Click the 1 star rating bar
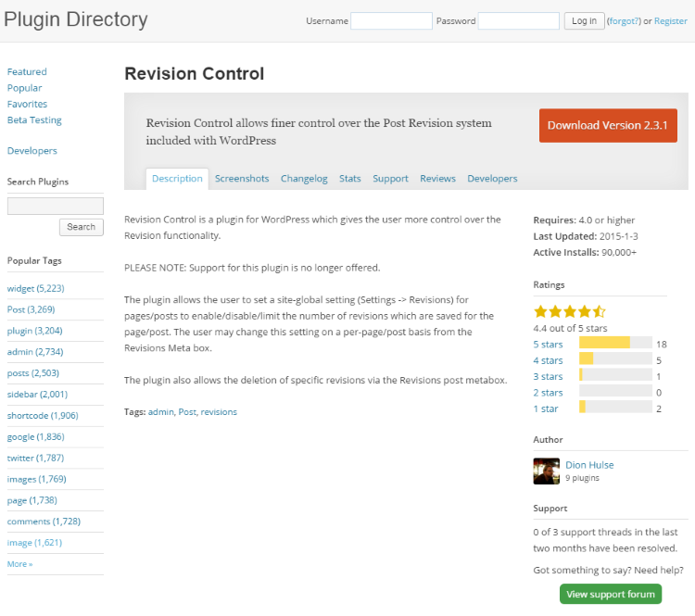 tap(615, 407)
